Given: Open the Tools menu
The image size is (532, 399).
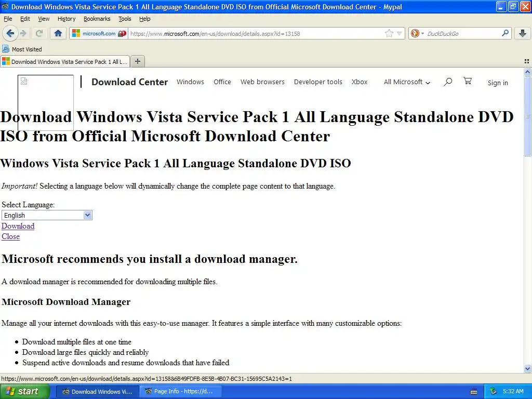Looking at the screenshot, I should [x=125, y=19].
